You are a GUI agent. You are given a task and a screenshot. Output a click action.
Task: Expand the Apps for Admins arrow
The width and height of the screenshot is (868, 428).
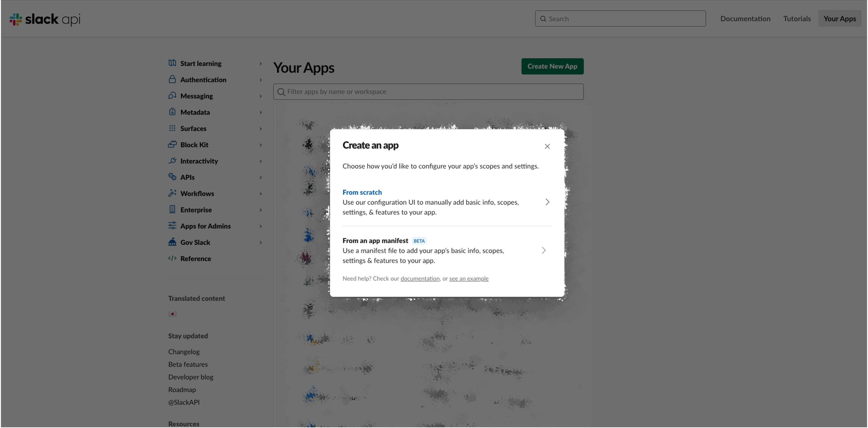point(260,226)
